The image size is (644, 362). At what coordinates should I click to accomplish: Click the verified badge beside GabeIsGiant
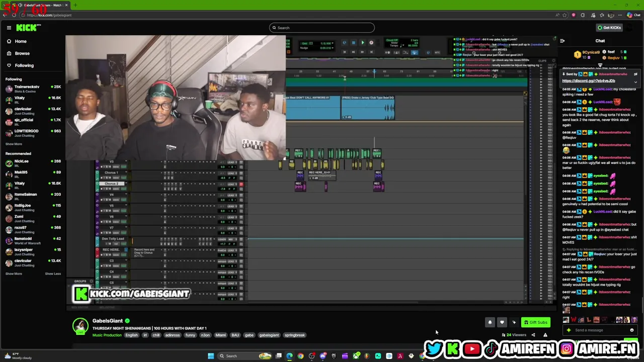pos(127,321)
